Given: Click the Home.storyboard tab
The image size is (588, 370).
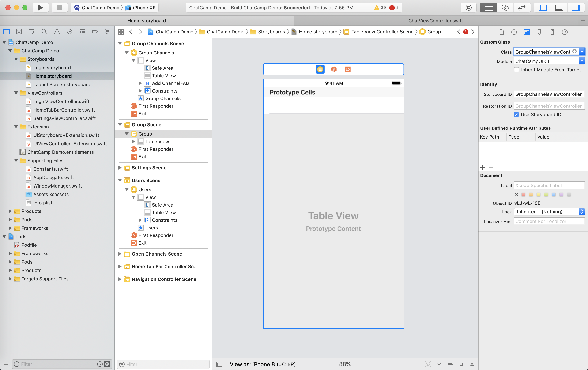Looking at the screenshot, I should [x=147, y=20].
